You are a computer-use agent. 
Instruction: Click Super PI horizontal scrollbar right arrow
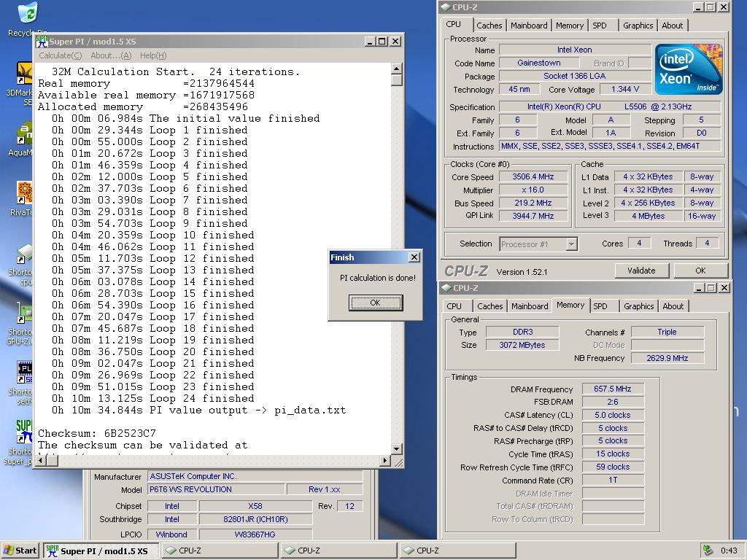385,460
